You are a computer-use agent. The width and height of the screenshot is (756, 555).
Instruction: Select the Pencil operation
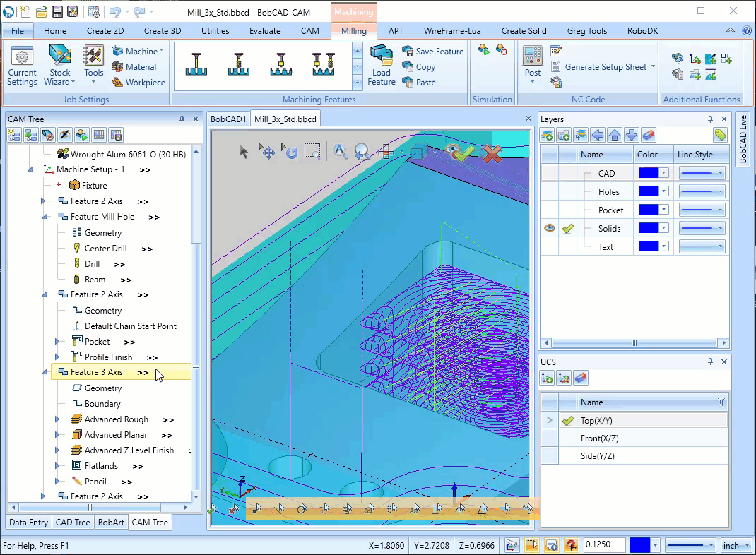pyautogui.click(x=95, y=482)
